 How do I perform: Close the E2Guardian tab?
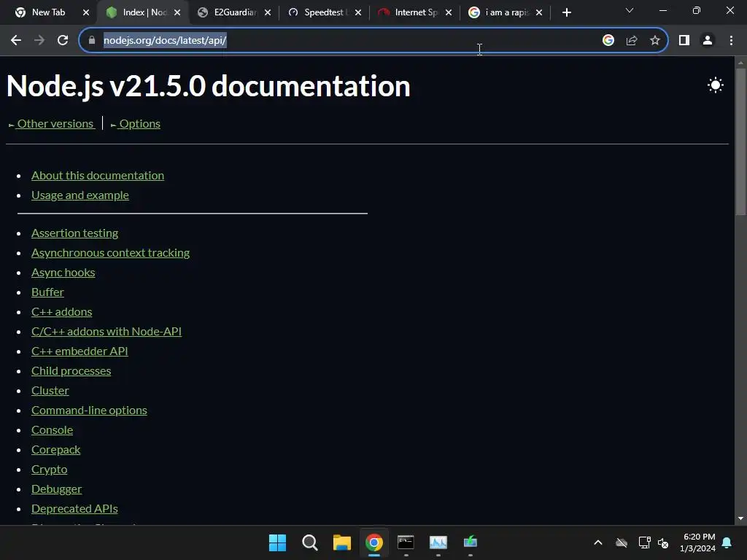268,12
